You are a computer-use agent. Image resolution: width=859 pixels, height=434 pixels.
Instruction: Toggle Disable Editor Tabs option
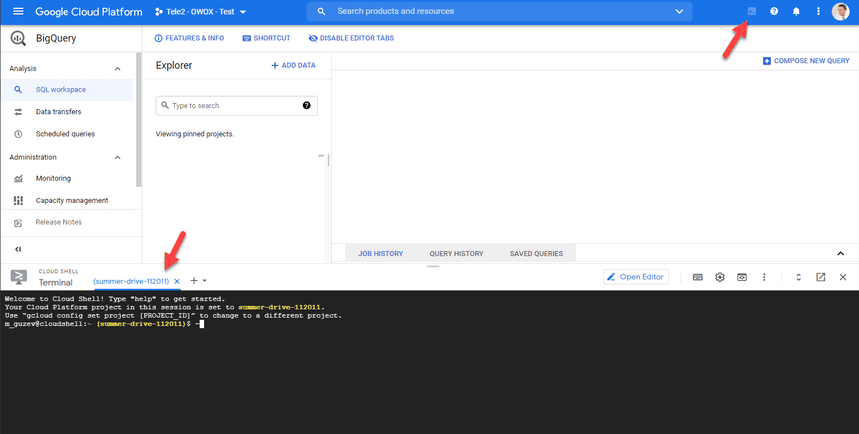click(351, 38)
